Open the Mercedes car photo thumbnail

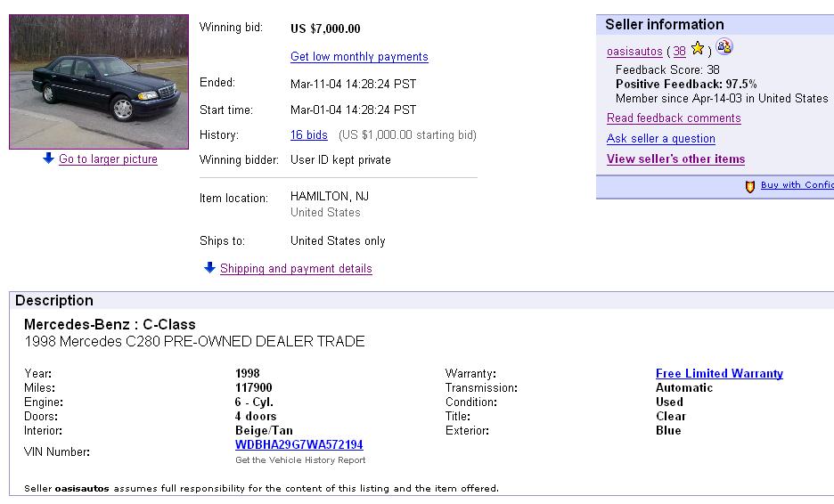(x=99, y=82)
